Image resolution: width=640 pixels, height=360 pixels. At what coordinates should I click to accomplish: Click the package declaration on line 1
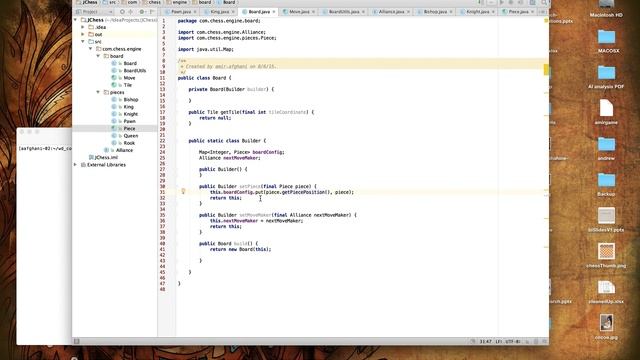click(x=219, y=20)
